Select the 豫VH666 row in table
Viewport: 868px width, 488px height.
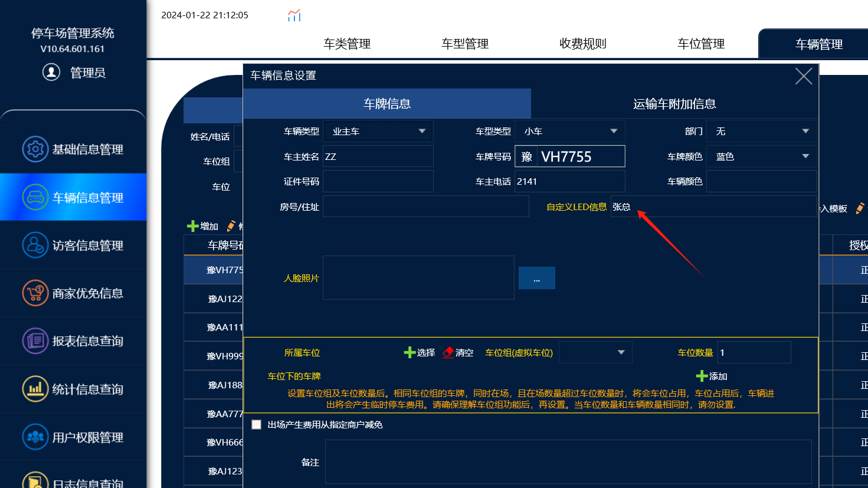pos(214,442)
